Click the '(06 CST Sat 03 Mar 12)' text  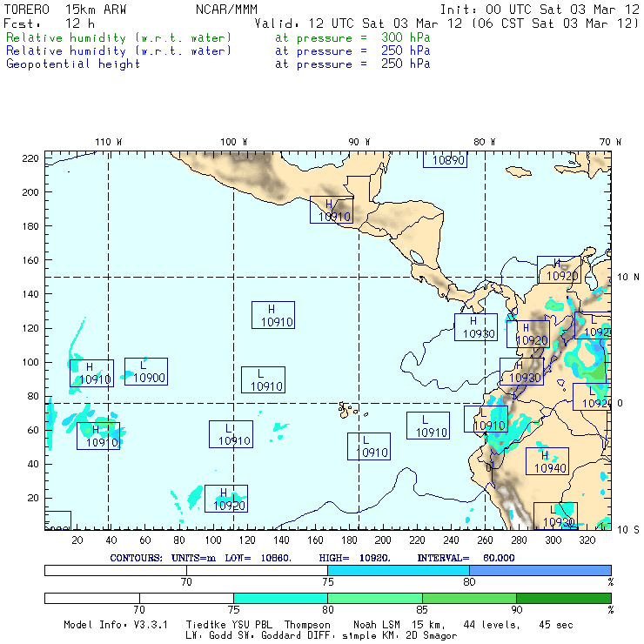[x=555, y=23]
